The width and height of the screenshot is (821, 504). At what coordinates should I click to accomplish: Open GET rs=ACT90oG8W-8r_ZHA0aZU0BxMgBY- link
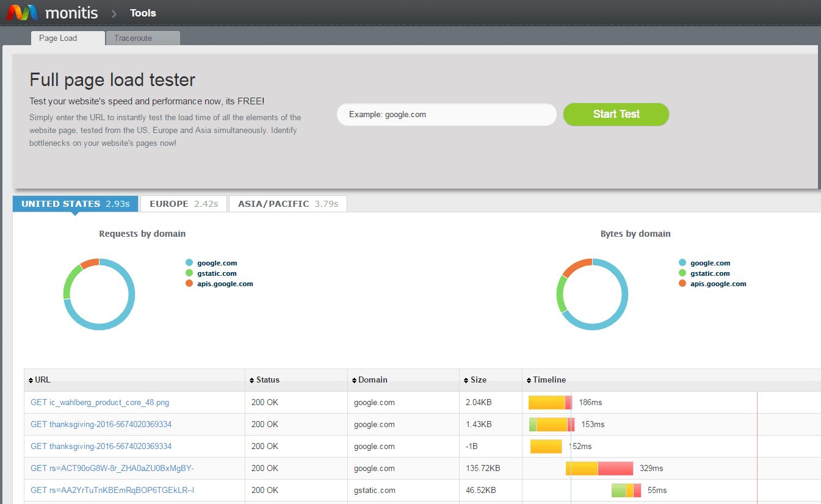click(112, 469)
